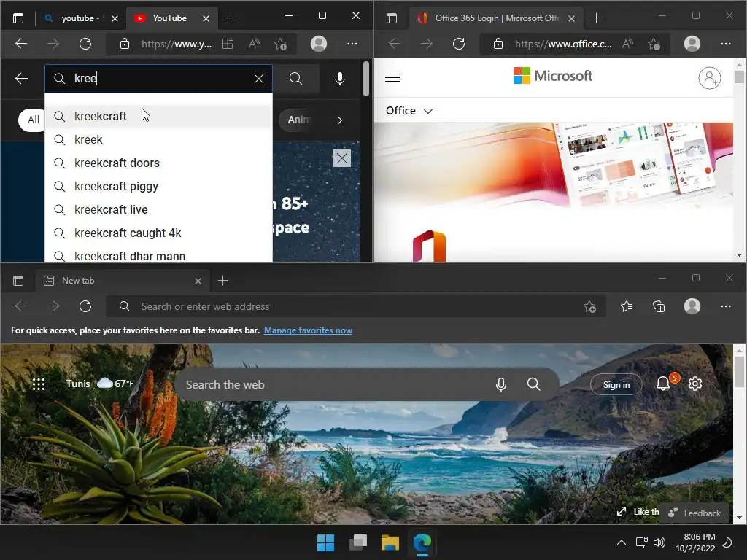Click 'Sign in' button on new tab page
This screenshot has width=747, height=560.
616,384
